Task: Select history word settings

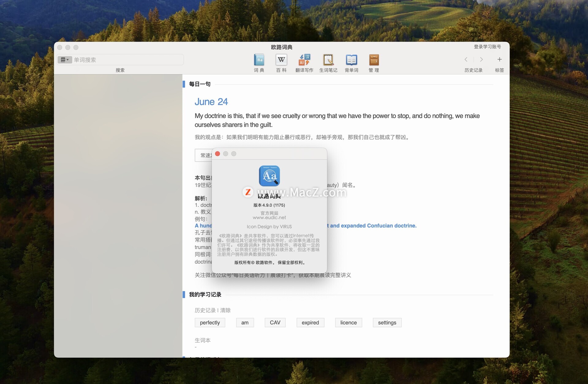Action: tap(387, 322)
